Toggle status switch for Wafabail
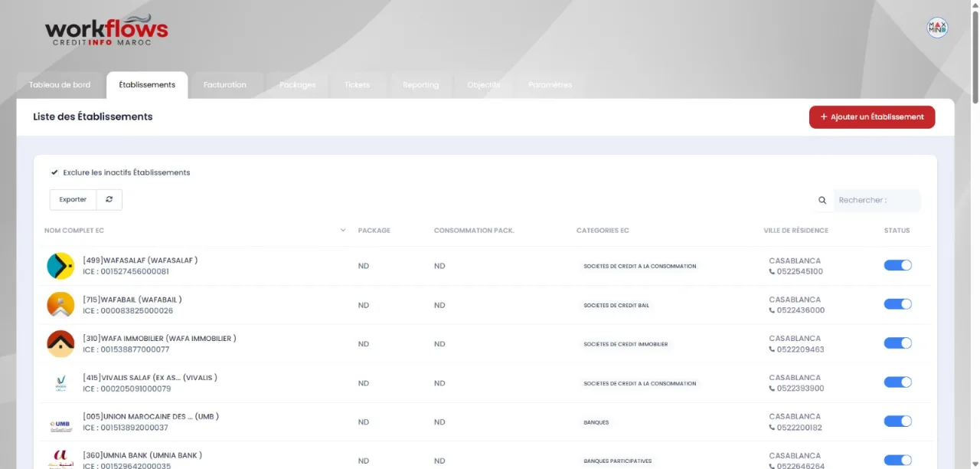Screen dimensions: 980x469 898,304
